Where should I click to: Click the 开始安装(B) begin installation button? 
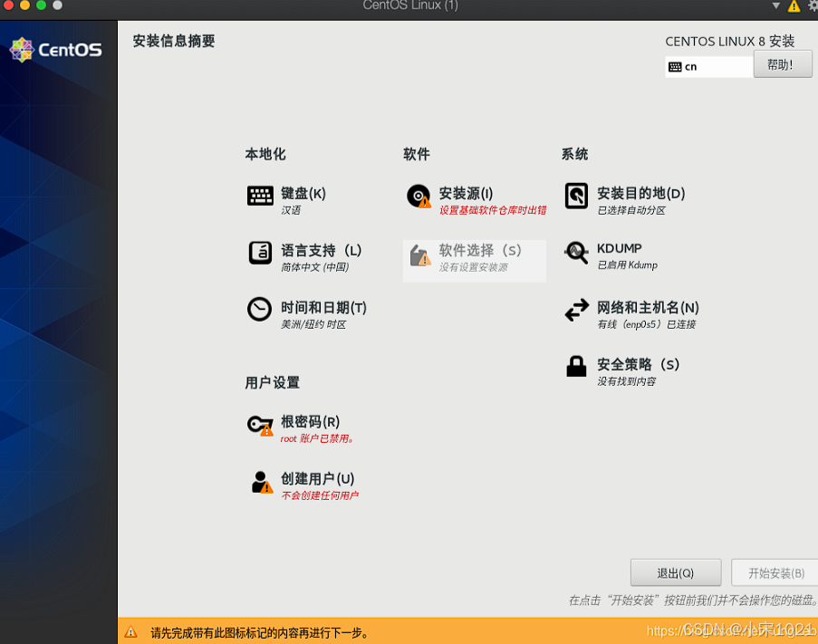pos(775,573)
